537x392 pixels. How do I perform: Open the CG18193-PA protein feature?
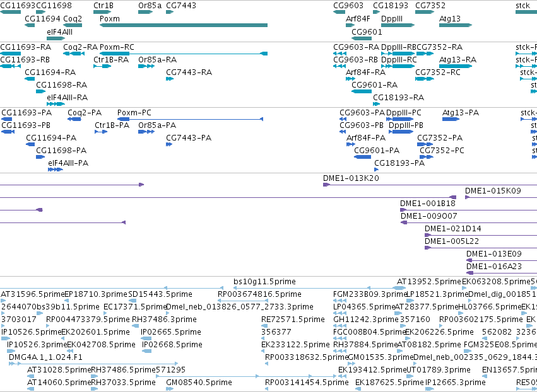pos(376,170)
